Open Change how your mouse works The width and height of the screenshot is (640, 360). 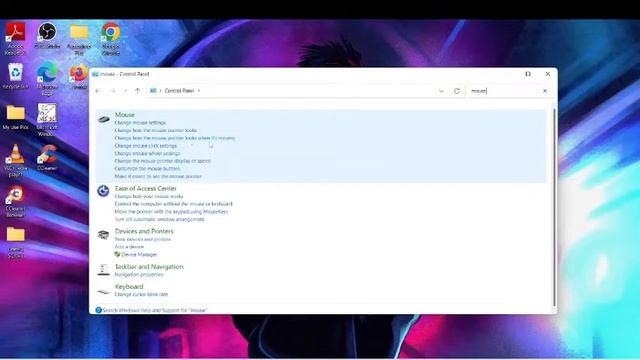[149, 196]
